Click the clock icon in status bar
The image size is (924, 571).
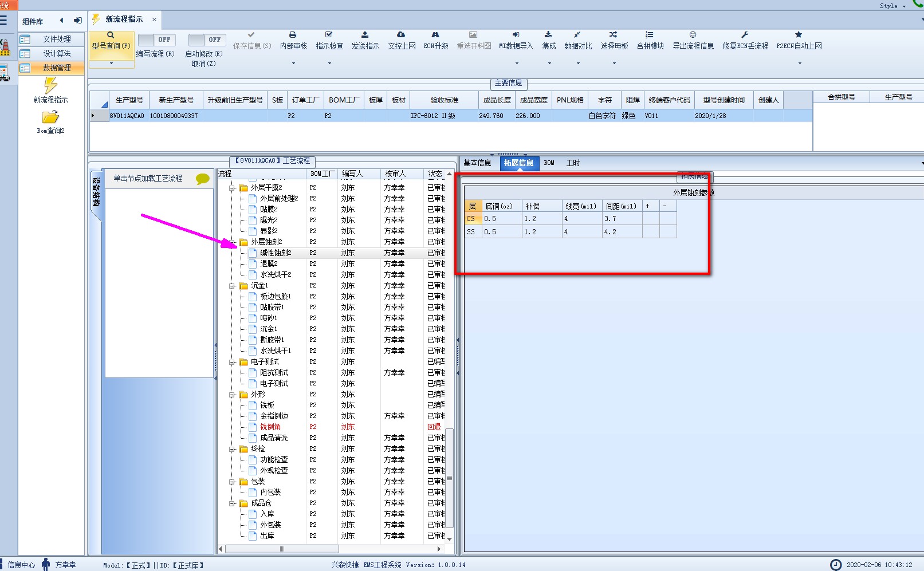836,565
